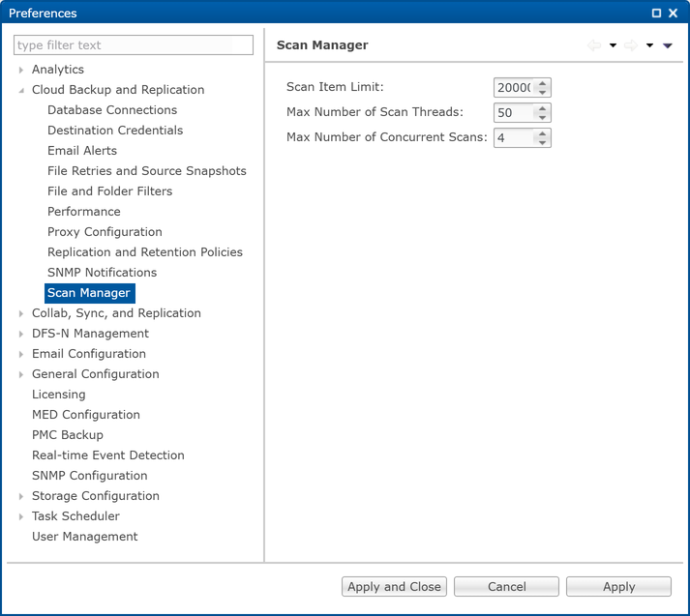Expand the DFS-N Management node
This screenshot has width=690, height=616.
20,334
